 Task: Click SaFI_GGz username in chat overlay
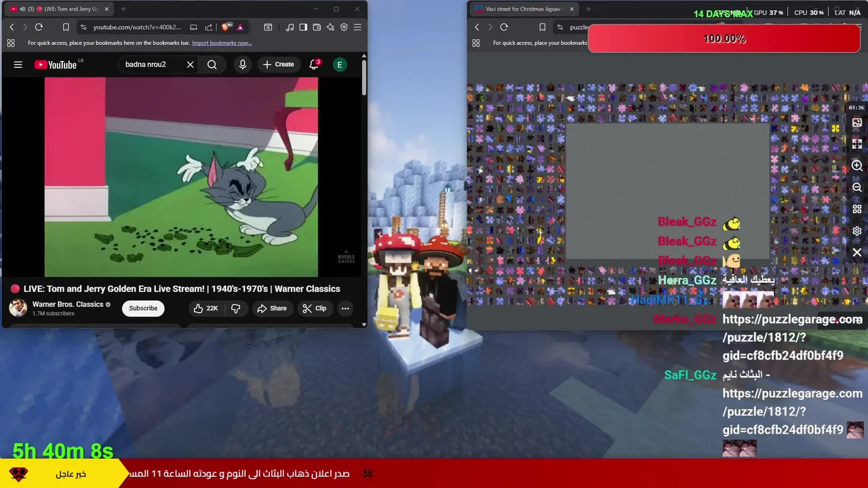[x=690, y=375]
